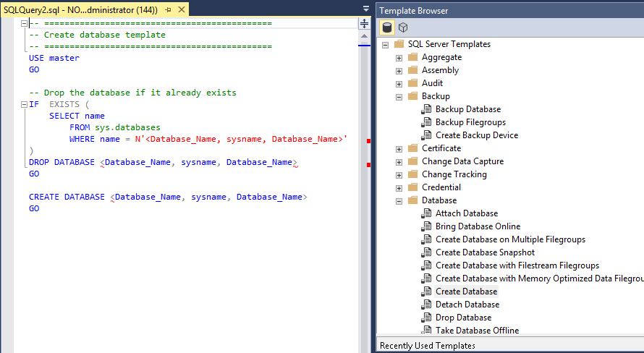Click the Drop Database template icon
This screenshot has width=644, height=353.
[x=426, y=318]
